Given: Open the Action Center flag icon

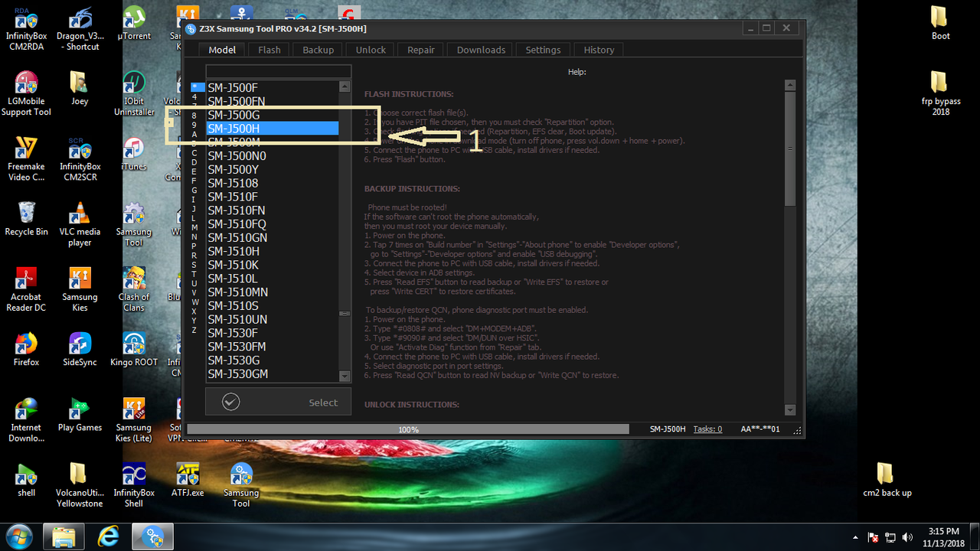Looking at the screenshot, I should [874, 537].
